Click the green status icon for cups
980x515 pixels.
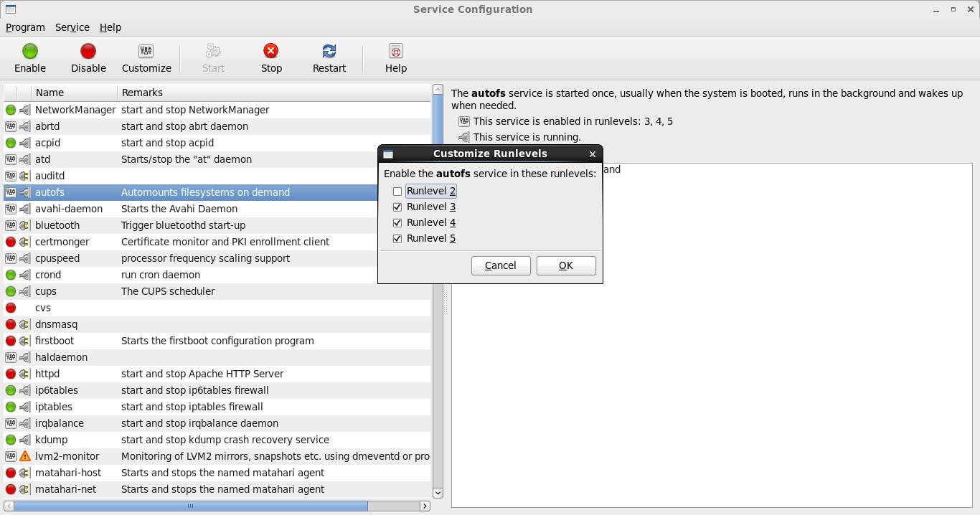11,291
